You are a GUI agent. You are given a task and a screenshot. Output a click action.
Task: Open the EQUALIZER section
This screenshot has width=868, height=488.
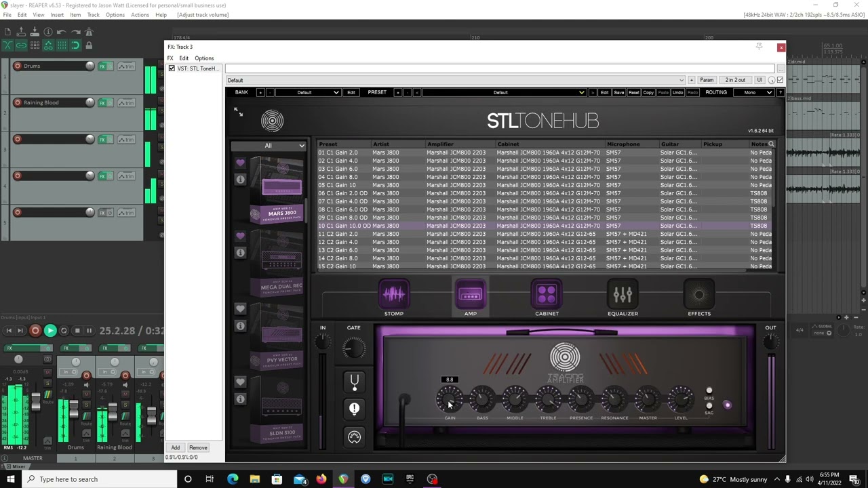(x=623, y=294)
